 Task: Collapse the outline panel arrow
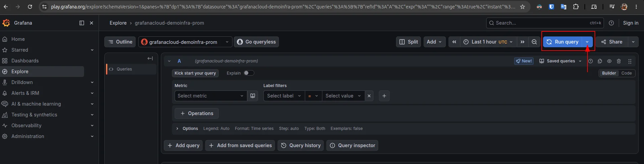click(x=150, y=58)
